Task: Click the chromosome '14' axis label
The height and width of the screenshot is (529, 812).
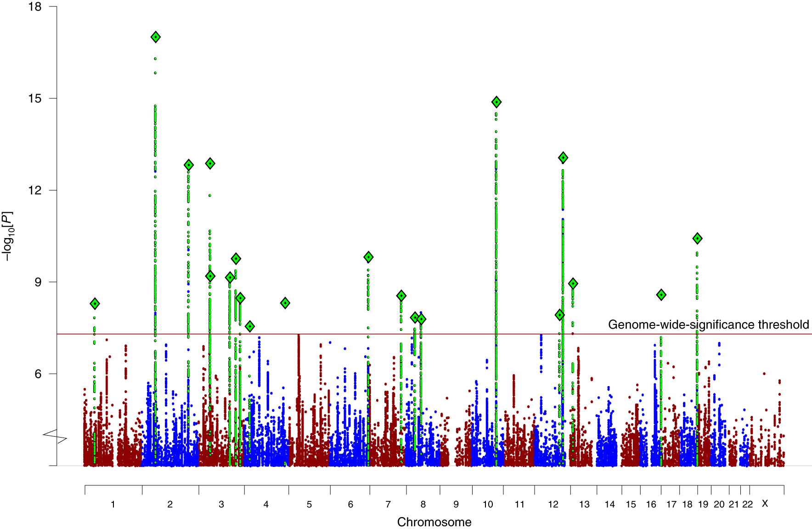Action: pyautogui.click(x=609, y=505)
